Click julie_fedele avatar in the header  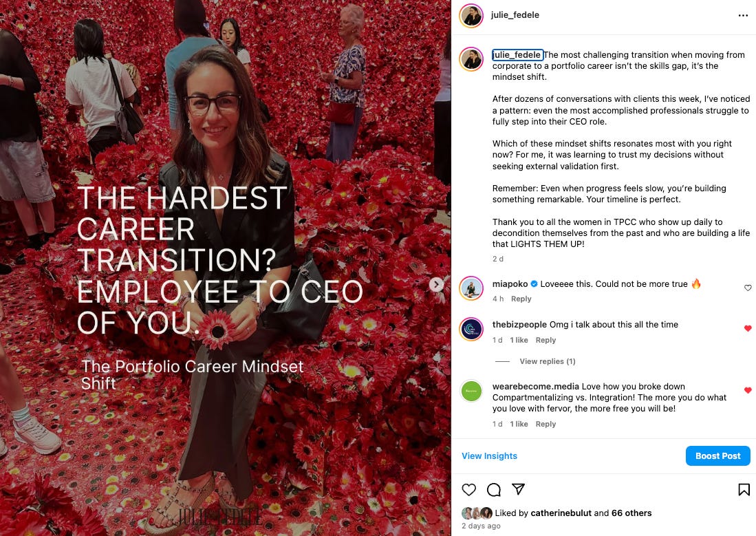point(471,16)
